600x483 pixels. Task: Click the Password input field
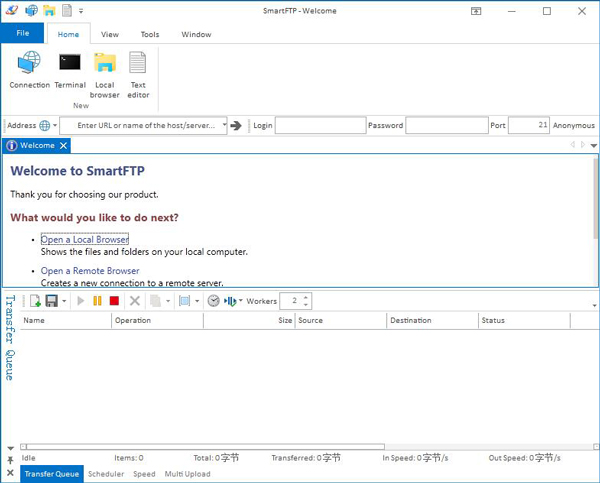(x=447, y=125)
